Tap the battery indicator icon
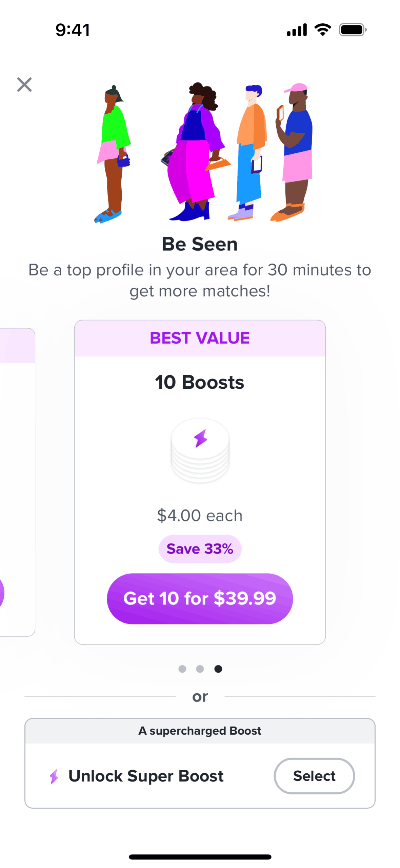The image size is (400, 868). [352, 30]
